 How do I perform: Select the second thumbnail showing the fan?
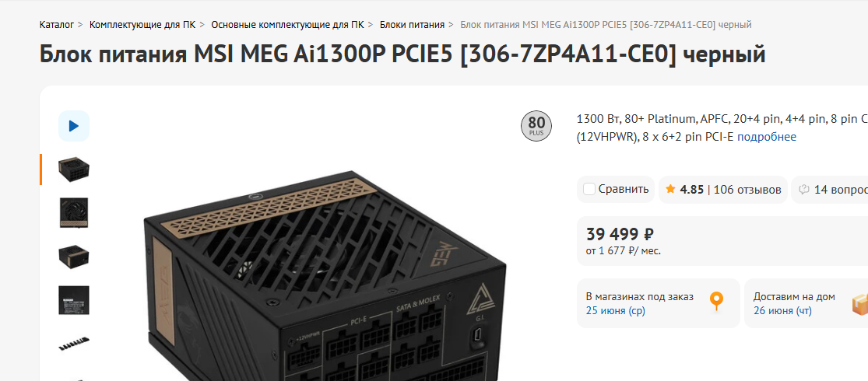click(x=74, y=213)
